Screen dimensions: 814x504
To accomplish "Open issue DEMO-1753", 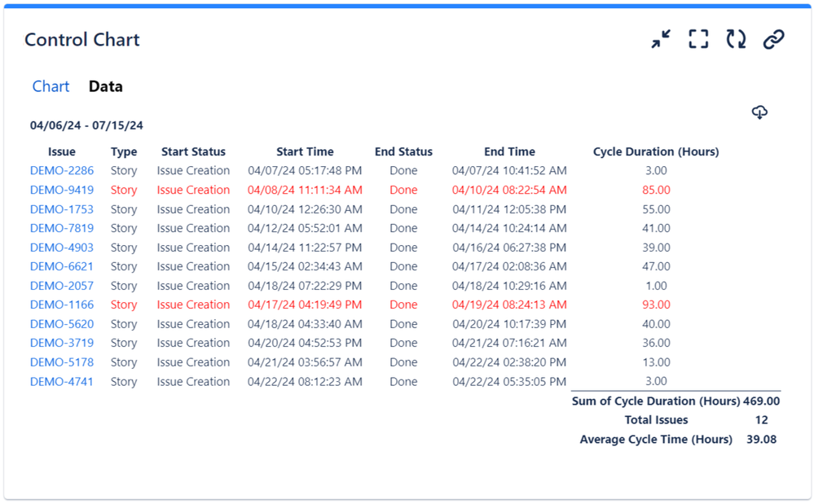I will tap(62, 209).
